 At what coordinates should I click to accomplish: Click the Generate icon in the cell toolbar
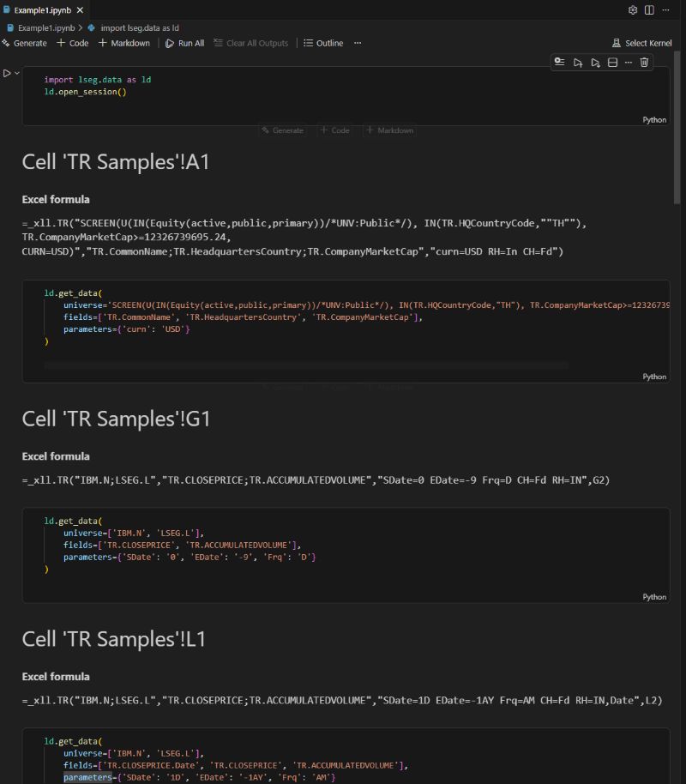559,62
